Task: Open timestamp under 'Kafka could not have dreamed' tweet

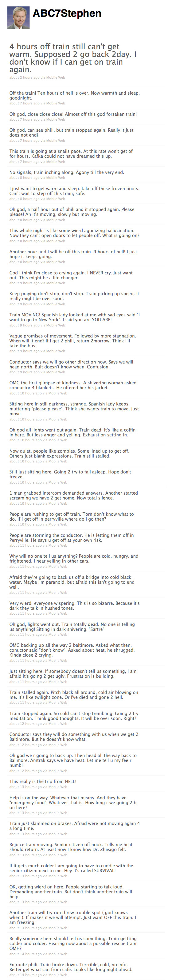Action: click(24, 162)
